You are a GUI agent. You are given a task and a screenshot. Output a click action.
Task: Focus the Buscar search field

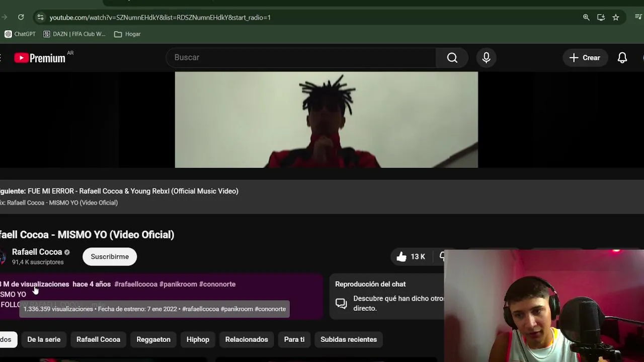click(x=301, y=57)
